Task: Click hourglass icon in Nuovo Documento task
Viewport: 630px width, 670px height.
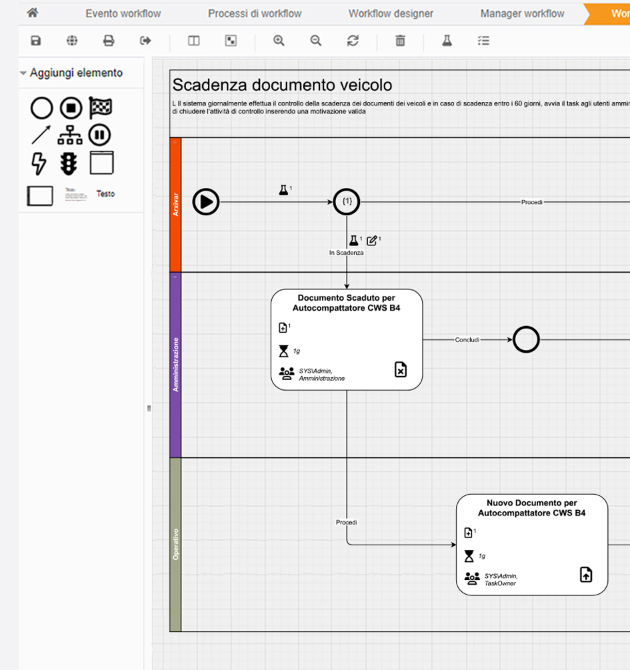Action: pos(469,556)
